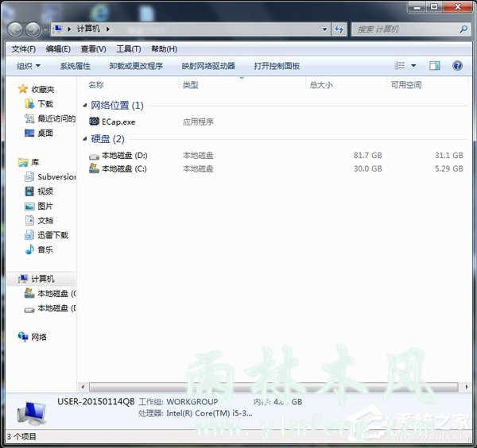Select 本地磁盘 (D:) in the file list
The width and height of the screenshot is (477, 448).
click(x=118, y=156)
